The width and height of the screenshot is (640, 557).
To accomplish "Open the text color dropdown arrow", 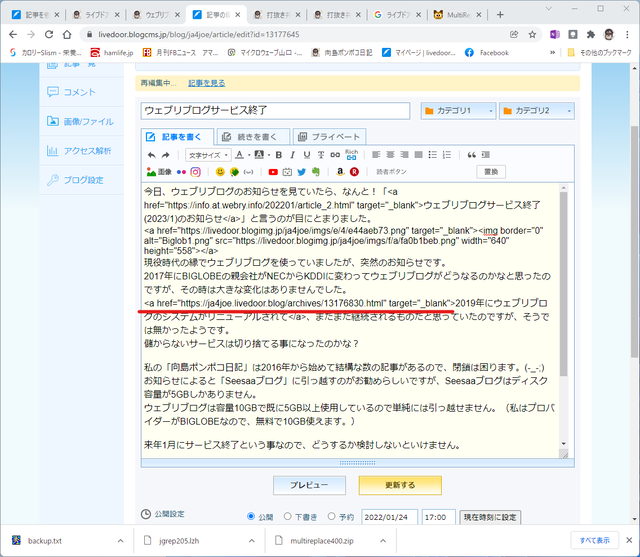I will 249,155.
